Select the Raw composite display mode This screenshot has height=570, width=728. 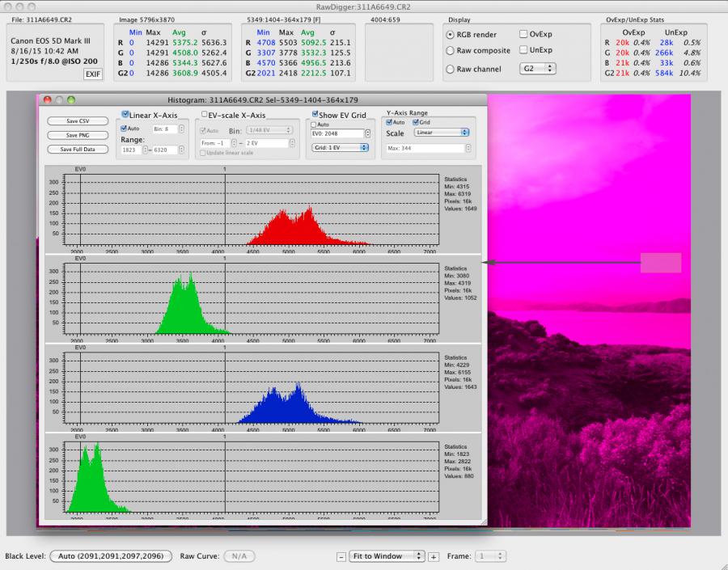click(x=451, y=50)
